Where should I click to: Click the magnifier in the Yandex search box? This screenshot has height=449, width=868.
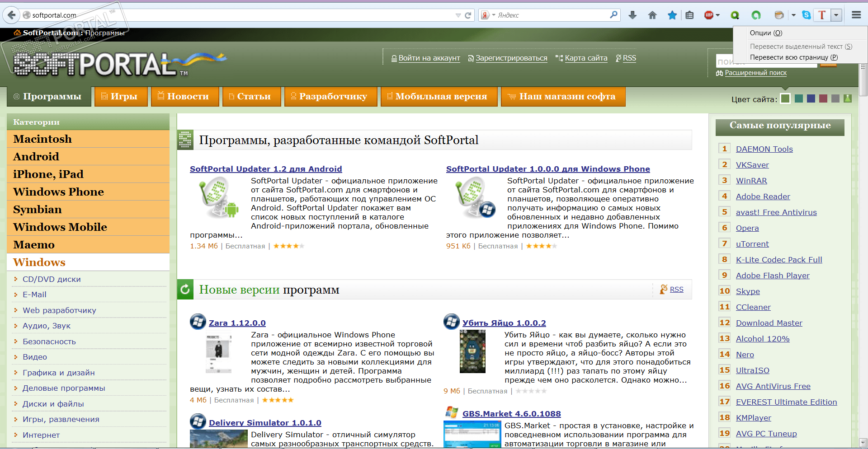point(613,15)
